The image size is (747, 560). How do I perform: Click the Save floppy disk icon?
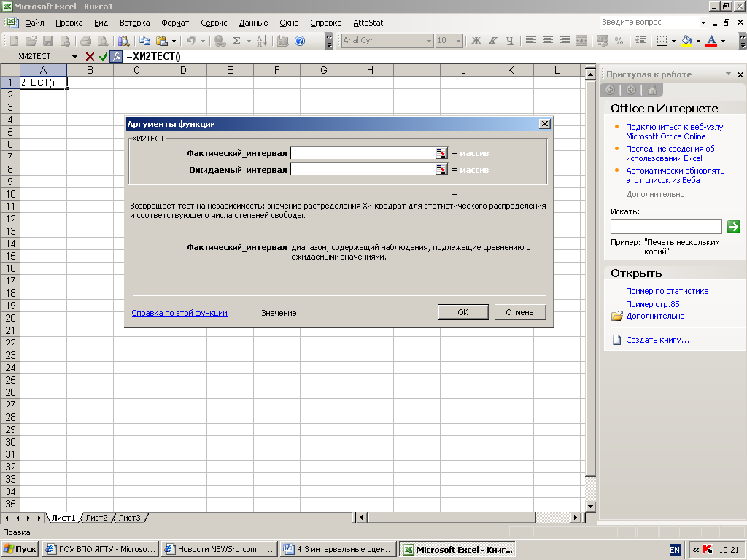tap(48, 41)
